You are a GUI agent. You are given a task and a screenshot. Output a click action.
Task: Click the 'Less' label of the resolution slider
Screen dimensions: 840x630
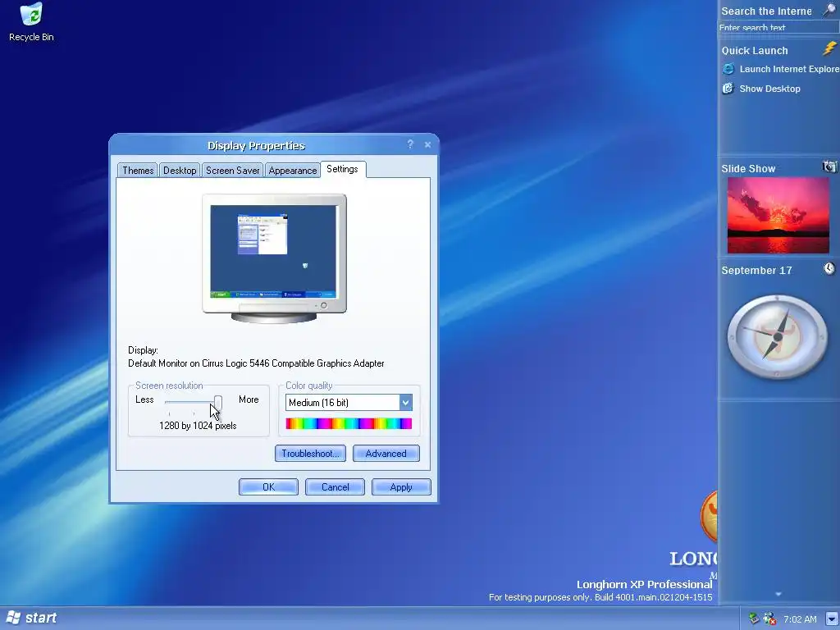pyautogui.click(x=144, y=399)
